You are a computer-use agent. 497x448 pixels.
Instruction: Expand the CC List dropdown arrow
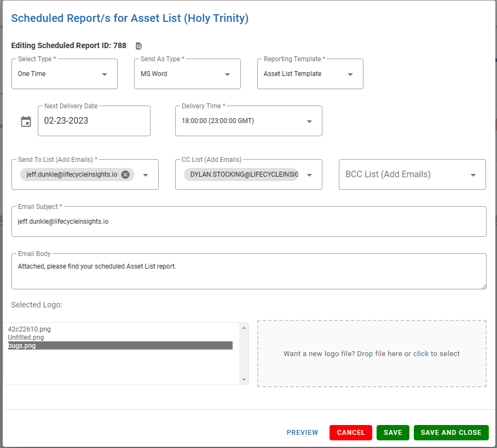(x=309, y=175)
